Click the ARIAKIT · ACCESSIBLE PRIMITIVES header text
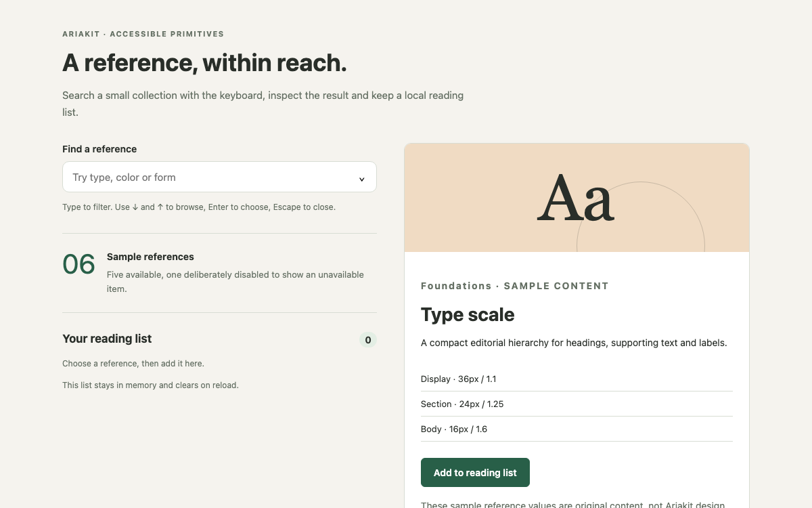 click(x=143, y=34)
